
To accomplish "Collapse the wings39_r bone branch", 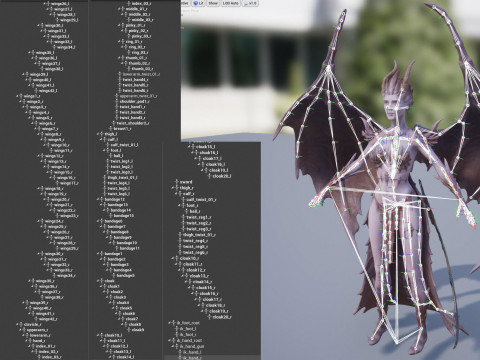I will coord(23,303).
